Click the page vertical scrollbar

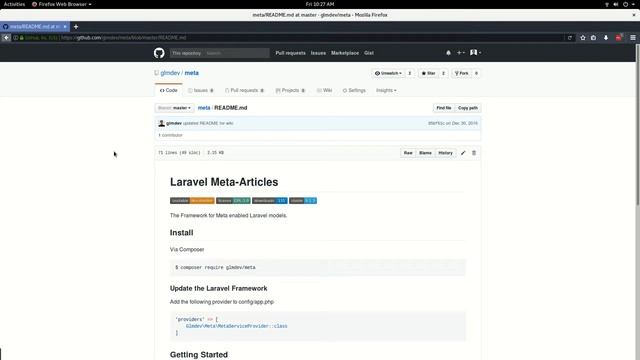point(638,125)
